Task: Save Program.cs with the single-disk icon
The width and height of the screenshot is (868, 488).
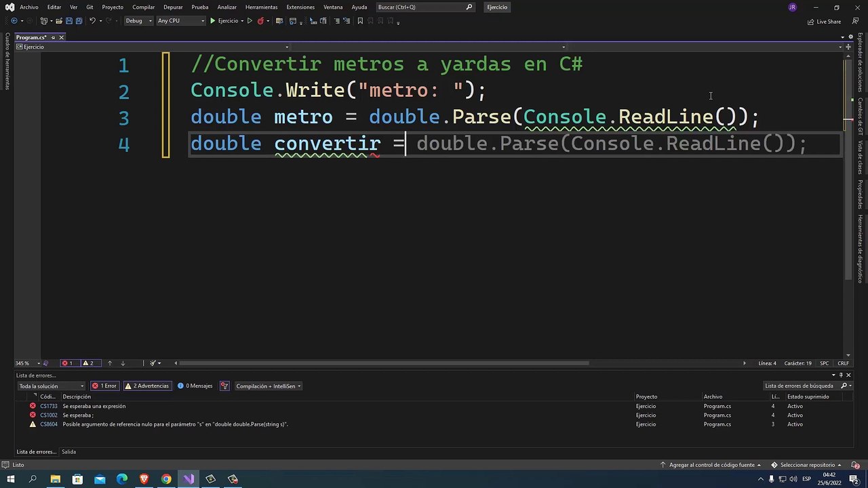Action: (68, 21)
